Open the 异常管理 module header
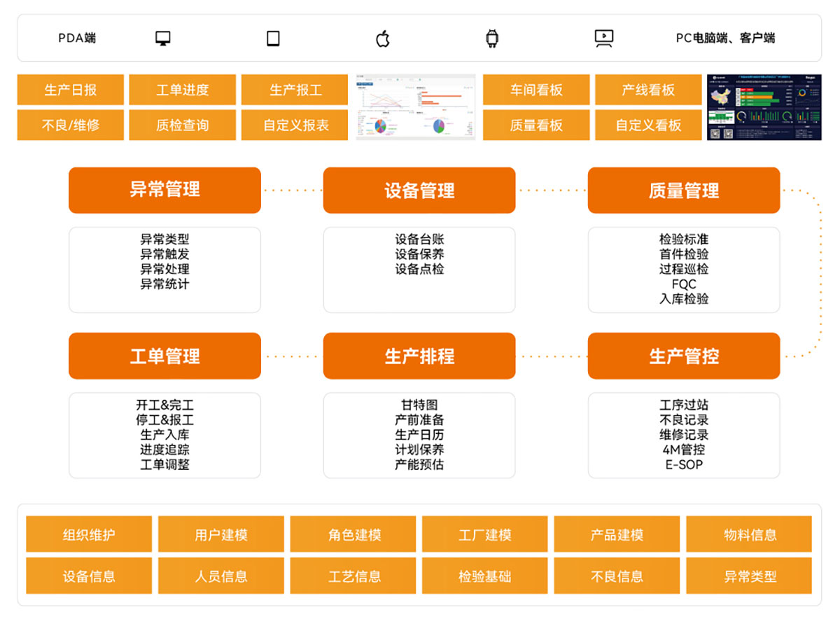The image size is (840, 624). coord(164,190)
